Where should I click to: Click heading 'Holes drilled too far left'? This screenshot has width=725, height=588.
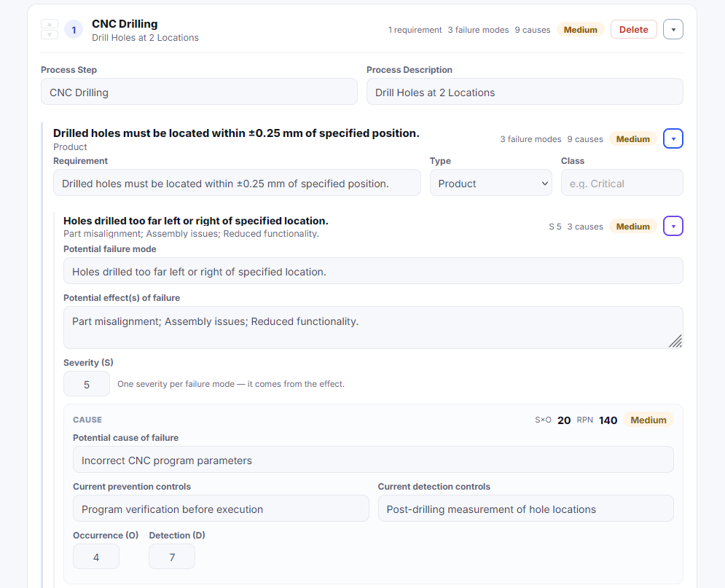[195, 221]
